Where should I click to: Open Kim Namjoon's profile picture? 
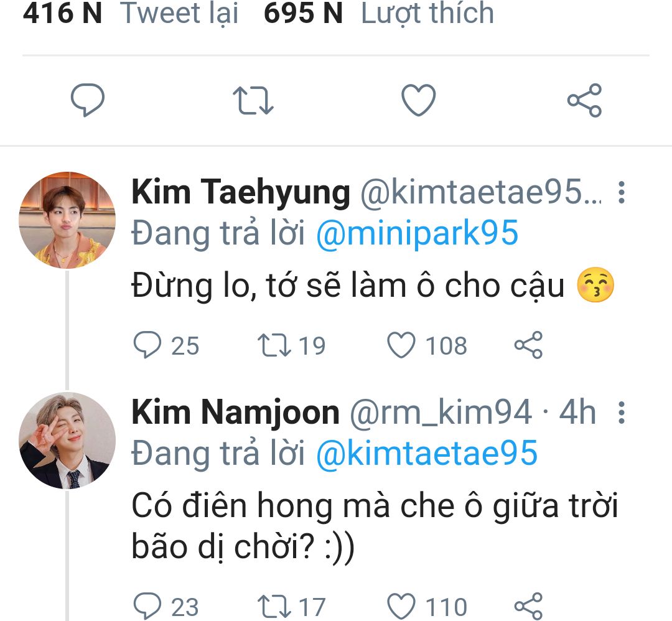pyautogui.click(x=67, y=440)
